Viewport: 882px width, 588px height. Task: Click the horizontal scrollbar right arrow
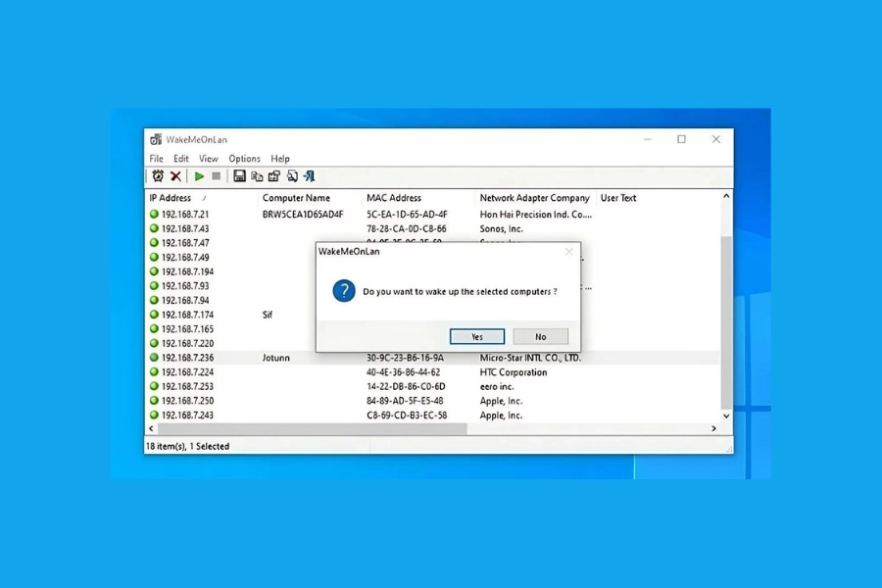pos(713,429)
